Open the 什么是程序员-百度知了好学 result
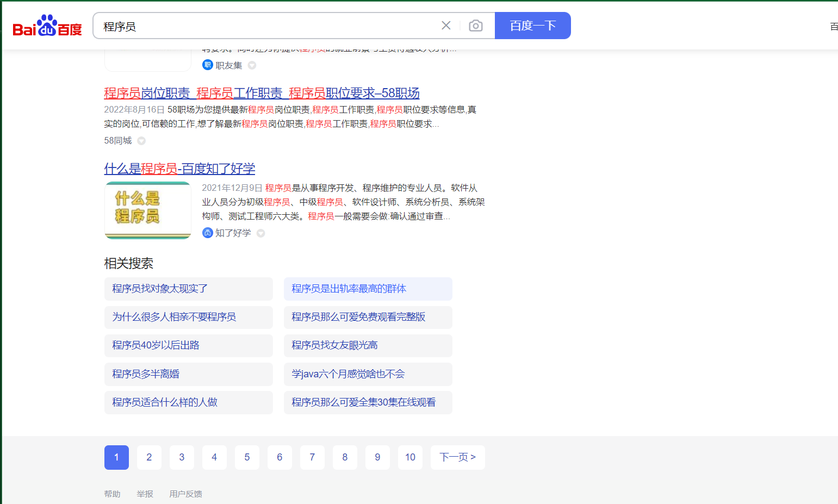The height and width of the screenshot is (504, 838). [x=179, y=169]
